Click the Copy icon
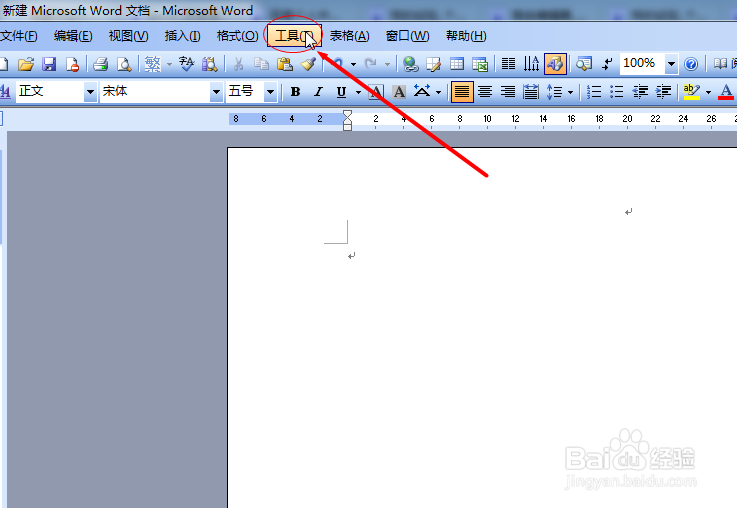This screenshot has width=737, height=508. tap(261, 64)
